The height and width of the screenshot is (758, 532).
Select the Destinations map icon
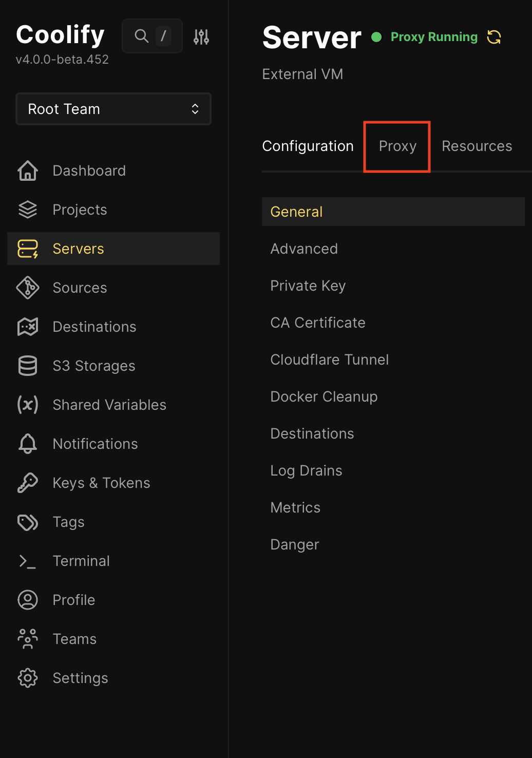click(27, 327)
